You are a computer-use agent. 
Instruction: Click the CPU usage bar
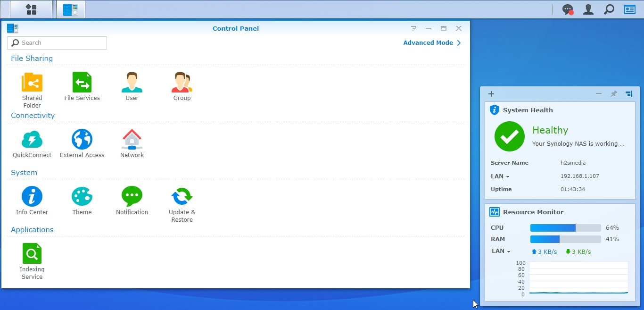click(x=566, y=228)
